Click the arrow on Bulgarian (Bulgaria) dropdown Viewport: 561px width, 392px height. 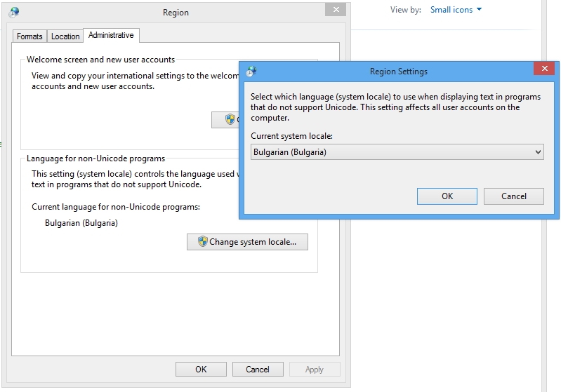tap(538, 152)
